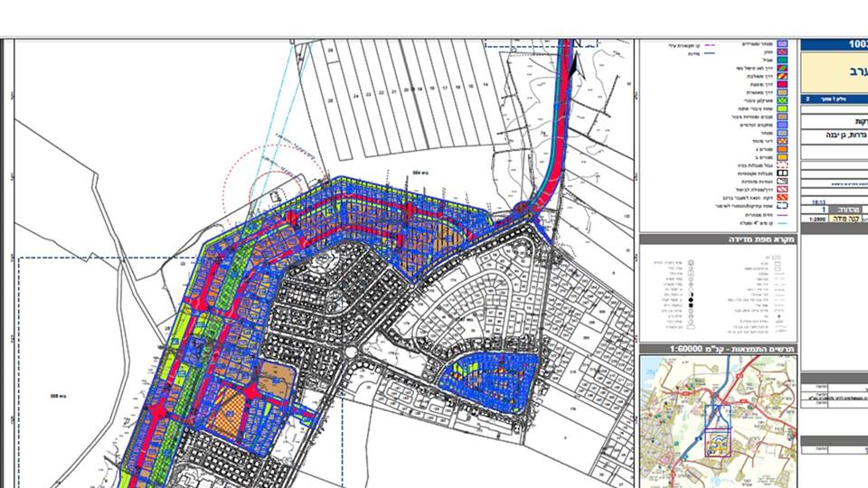
Task: Click the orange checkered legend swatch
Action: click(783, 142)
